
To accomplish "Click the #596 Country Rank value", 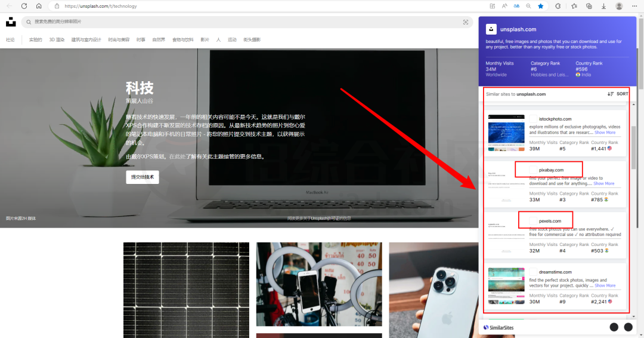I will point(581,69).
